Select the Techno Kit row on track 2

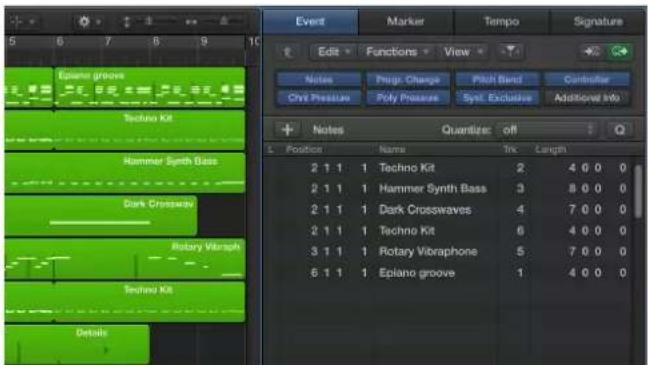pyautogui.click(x=448, y=168)
